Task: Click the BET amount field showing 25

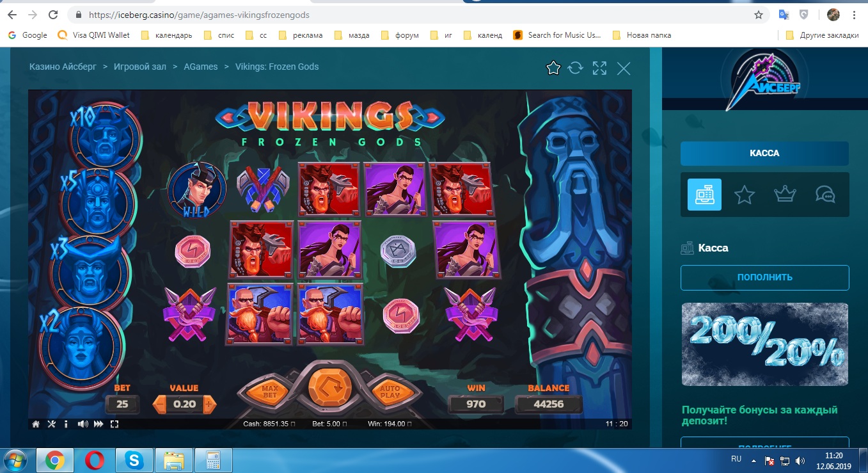Action: [122, 404]
